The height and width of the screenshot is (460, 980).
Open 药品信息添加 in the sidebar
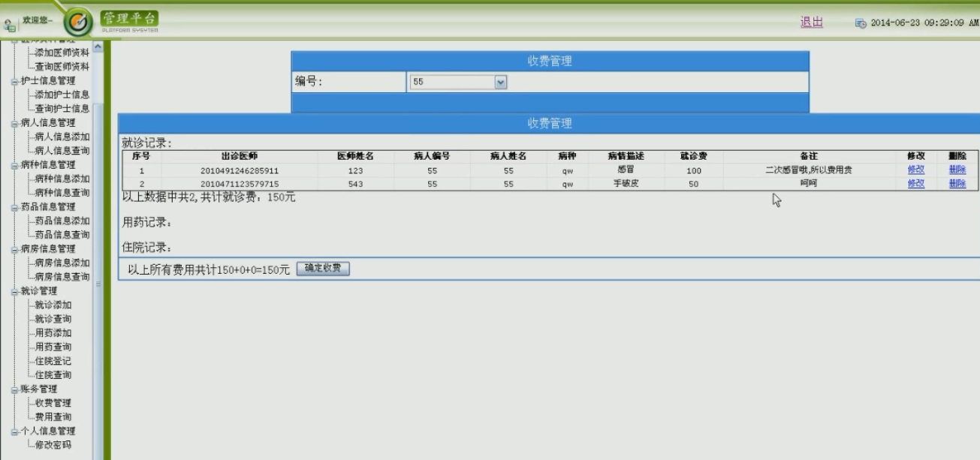click(62, 221)
